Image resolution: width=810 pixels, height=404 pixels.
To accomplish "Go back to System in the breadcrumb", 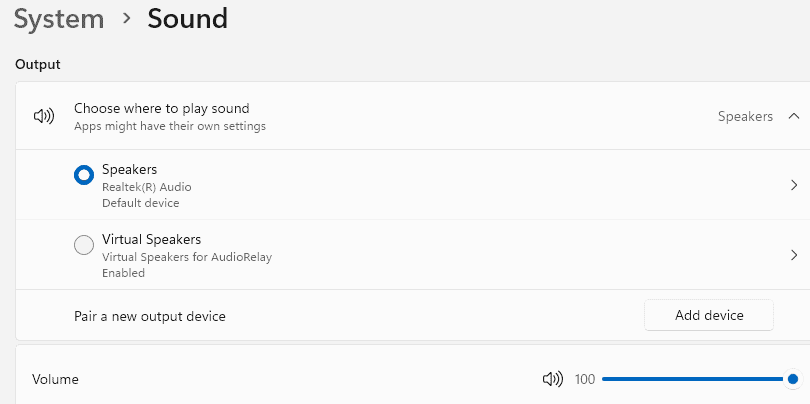I will coord(58,18).
